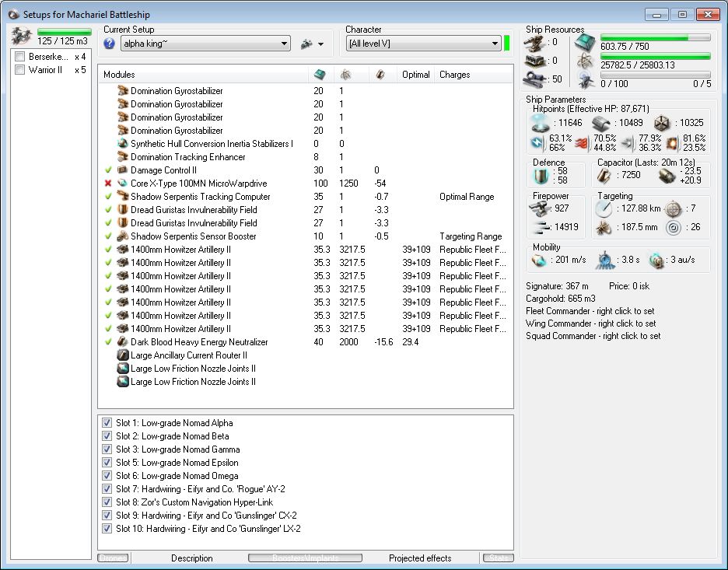
Task: Uncheck Slot 2 Low-grade Nomad Beta
Action: point(107,436)
